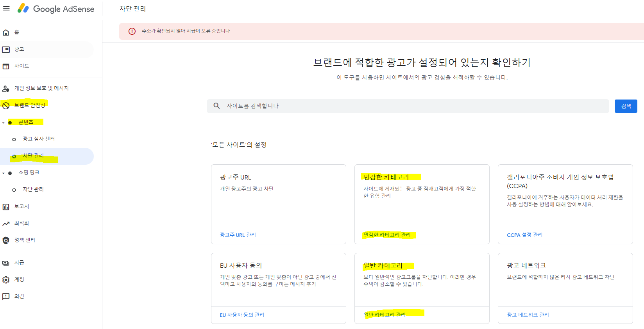Viewport: 644px width, 329px height.
Task: Click the 보고서 reports chart icon
Action: [6, 207]
